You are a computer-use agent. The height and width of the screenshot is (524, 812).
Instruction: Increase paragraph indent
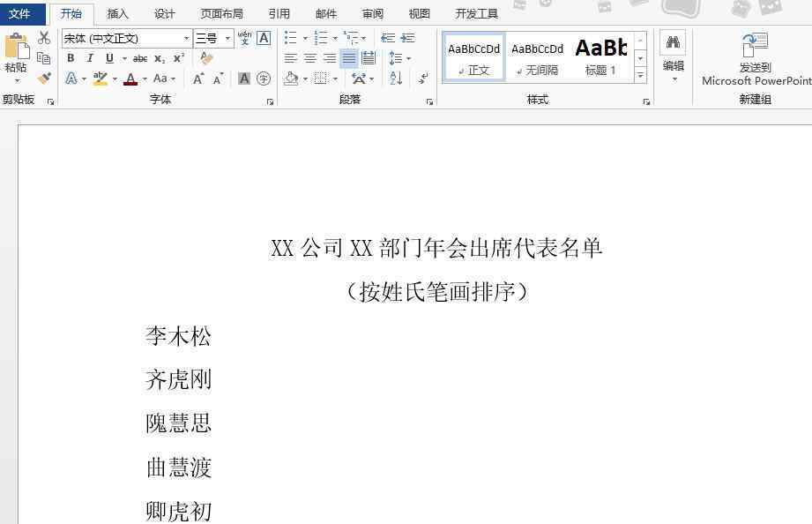pos(407,38)
